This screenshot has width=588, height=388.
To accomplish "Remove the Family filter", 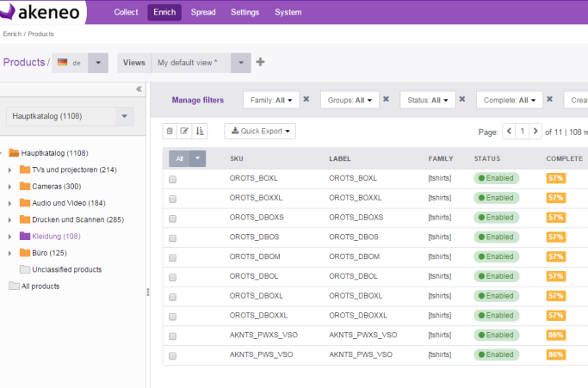I will click(306, 99).
